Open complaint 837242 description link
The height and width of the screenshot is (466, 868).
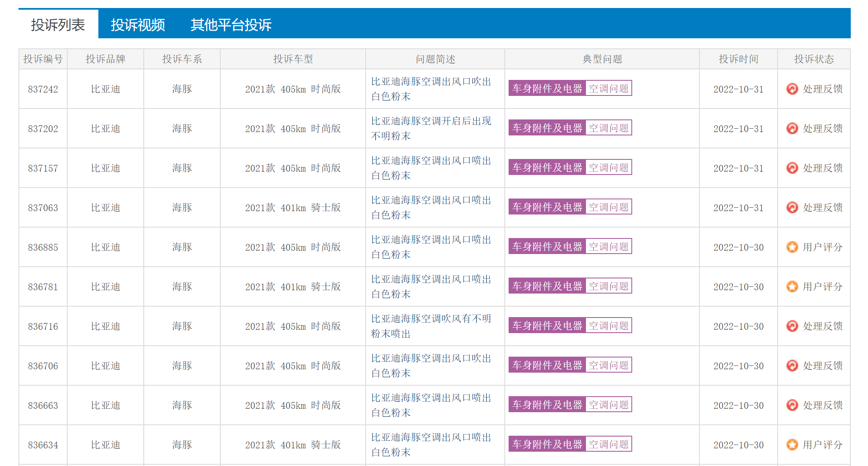(x=431, y=89)
